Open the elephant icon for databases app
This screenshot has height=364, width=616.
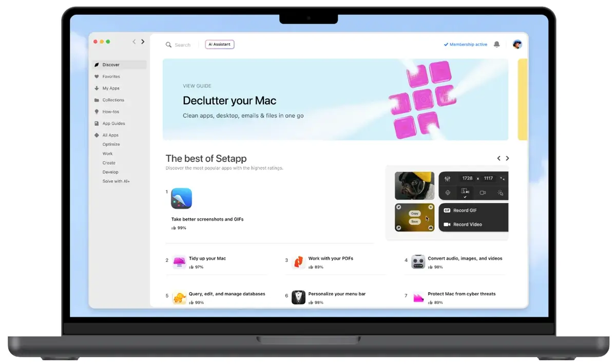(x=179, y=297)
